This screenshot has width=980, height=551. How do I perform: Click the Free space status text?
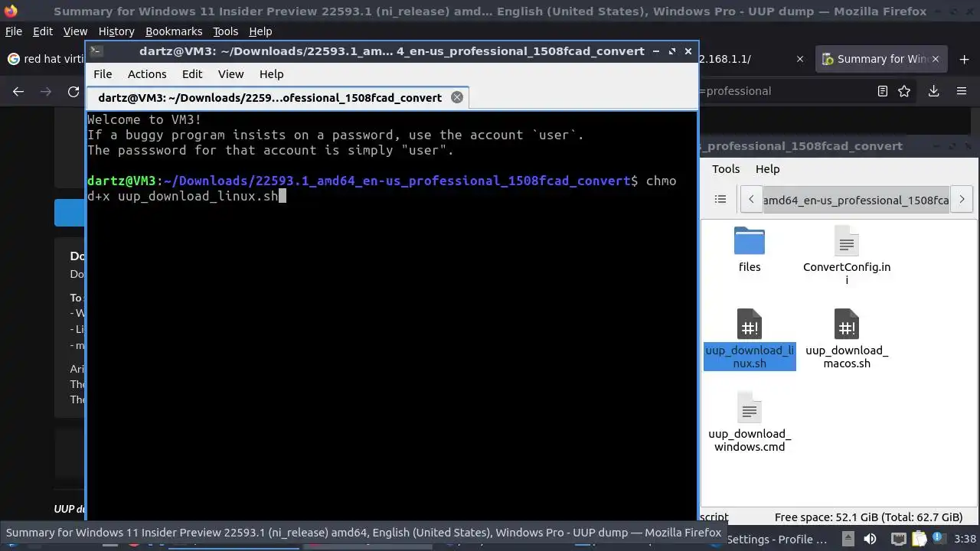(x=868, y=517)
